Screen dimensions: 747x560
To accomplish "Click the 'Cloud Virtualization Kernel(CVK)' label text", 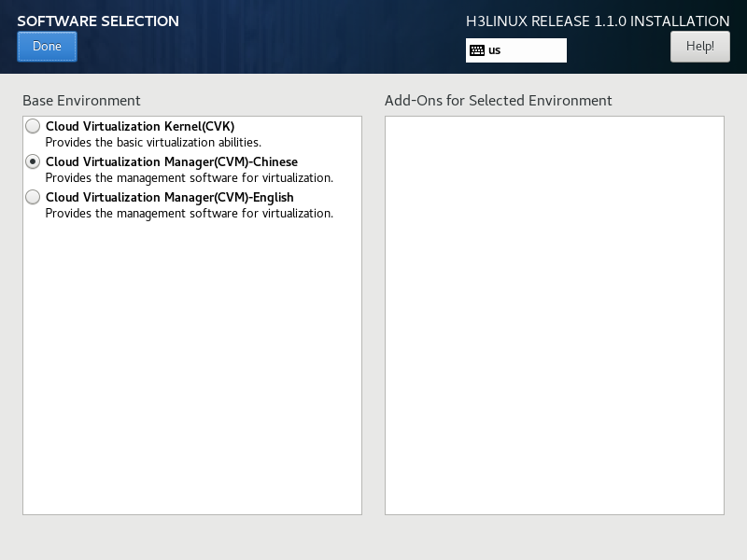I will pos(140,126).
